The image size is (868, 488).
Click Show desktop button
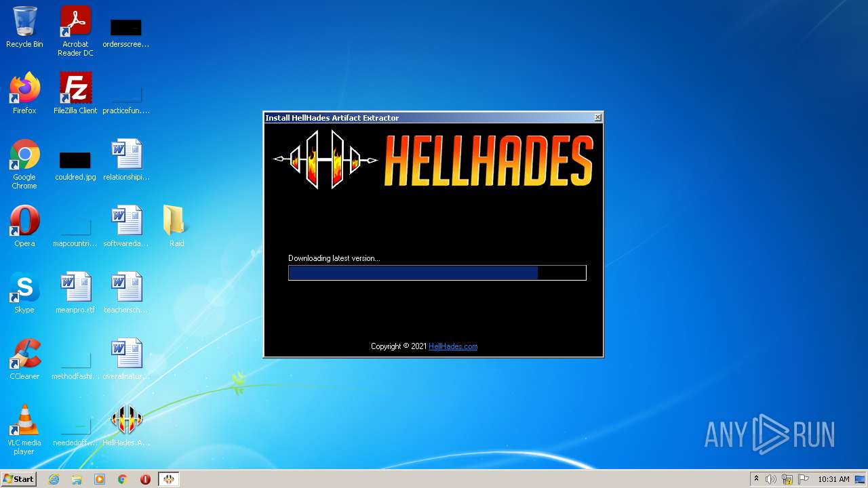(861, 479)
